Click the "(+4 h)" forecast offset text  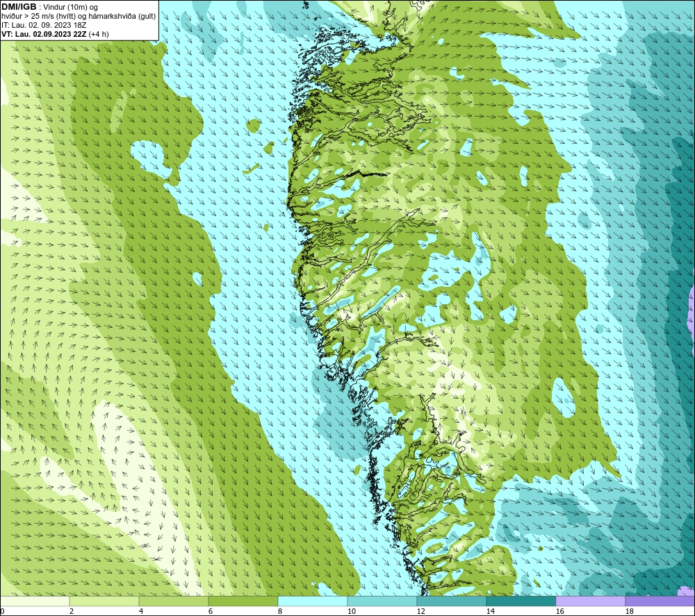pos(99,34)
